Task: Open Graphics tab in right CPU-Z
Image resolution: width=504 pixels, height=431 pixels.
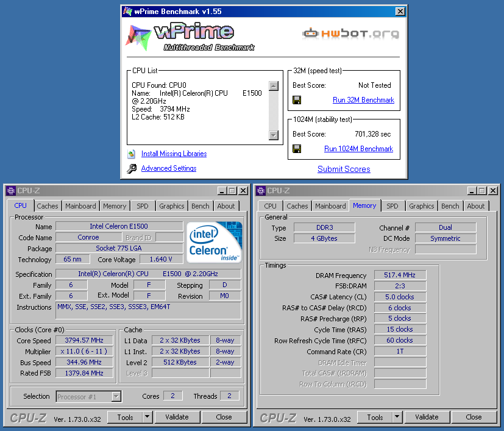Action: 421,206
